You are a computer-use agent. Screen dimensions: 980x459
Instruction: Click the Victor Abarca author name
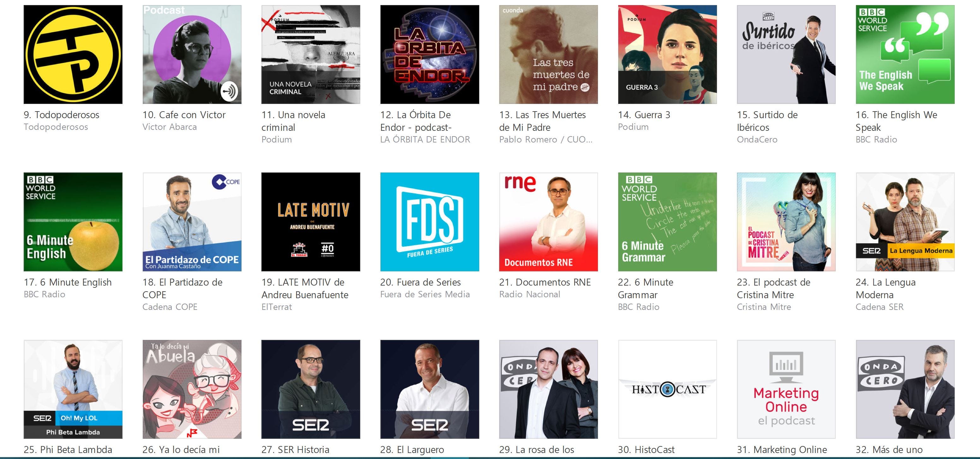tap(170, 127)
